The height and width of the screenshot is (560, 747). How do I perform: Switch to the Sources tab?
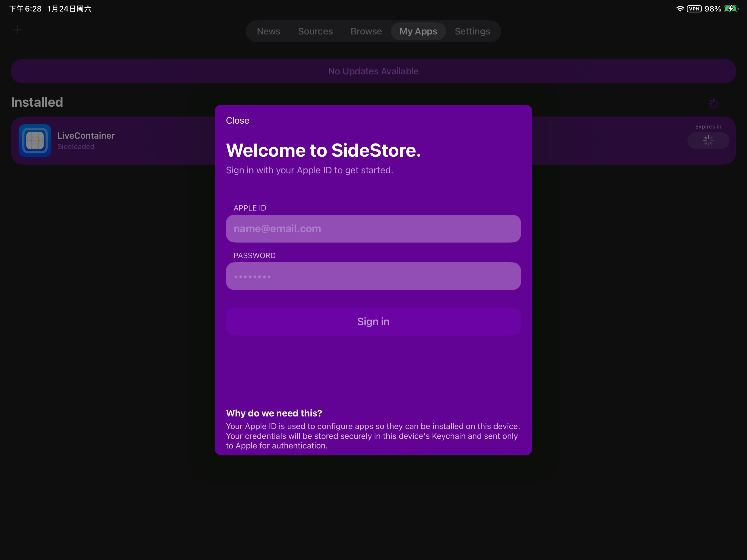pos(315,31)
